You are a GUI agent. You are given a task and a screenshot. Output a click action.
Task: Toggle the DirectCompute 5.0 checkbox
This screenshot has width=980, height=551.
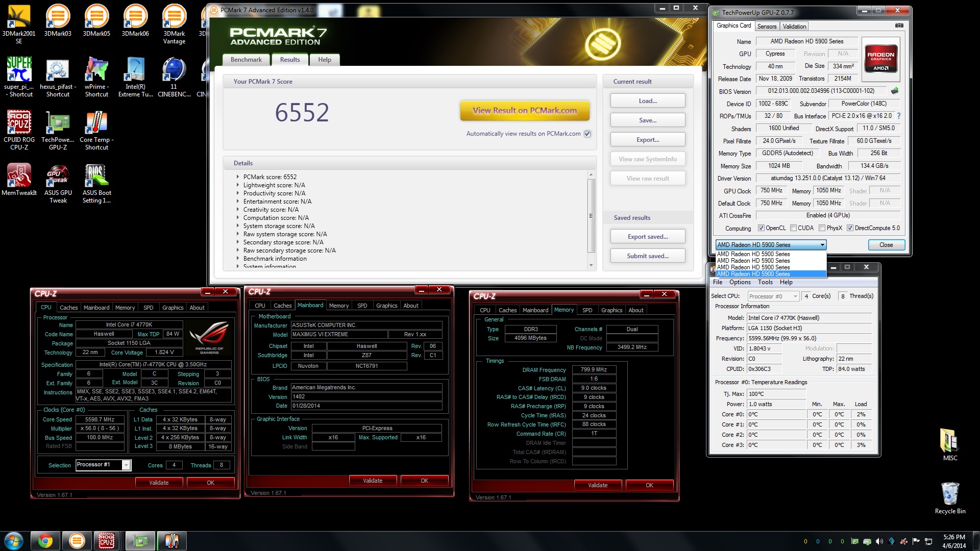[x=850, y=228]
